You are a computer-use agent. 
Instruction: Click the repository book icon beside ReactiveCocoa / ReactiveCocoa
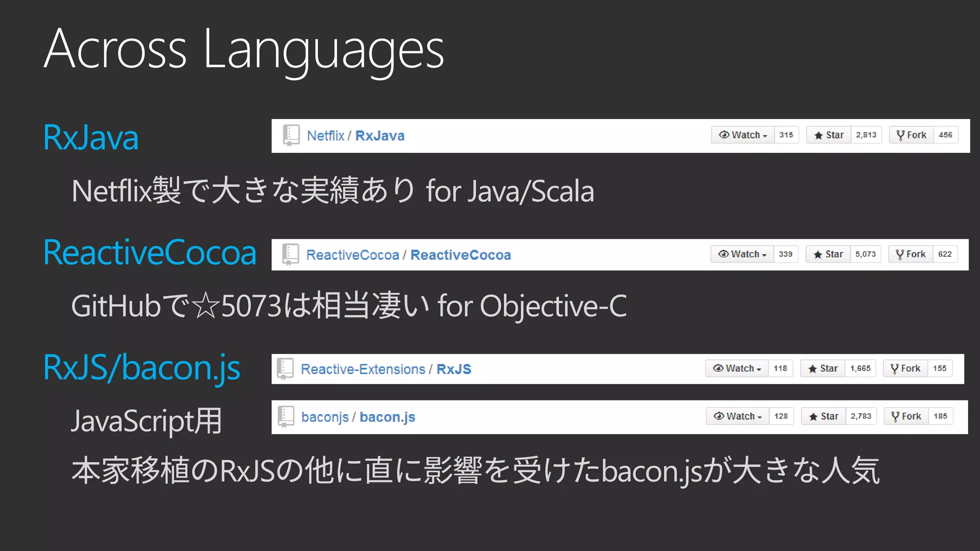tap(290, 254)
